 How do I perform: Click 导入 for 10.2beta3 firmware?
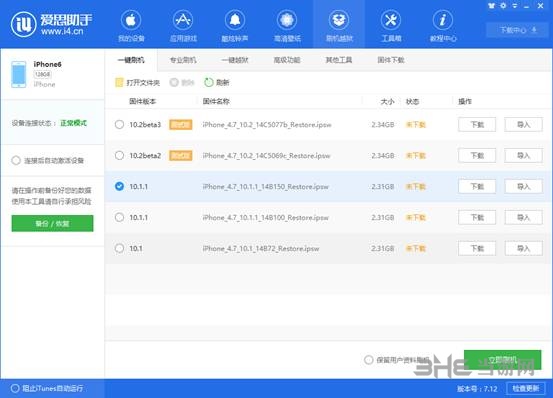tap(523, 124)
